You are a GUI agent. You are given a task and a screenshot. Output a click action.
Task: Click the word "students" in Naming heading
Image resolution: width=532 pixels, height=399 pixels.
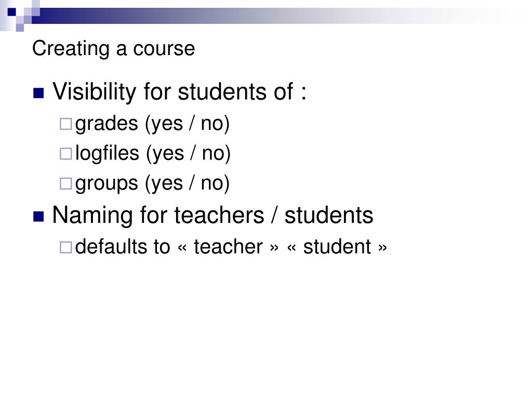(329, 216)
